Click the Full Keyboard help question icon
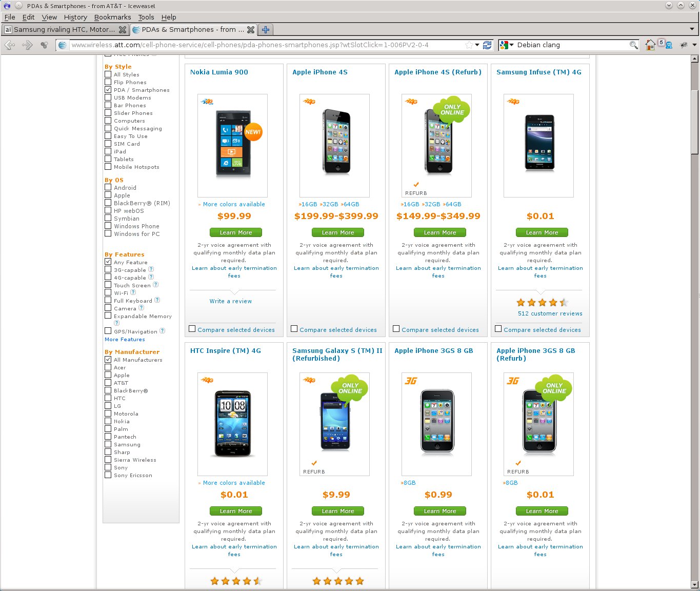The width and height of the screenshot is (700, 591). [x=157, y=300]
